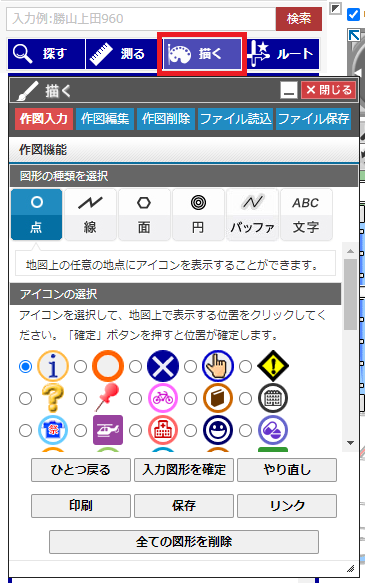This screenshot has width=365, height=583.
Task: Click scrollbar down arrow in icon list
Action: tap(350, 443)
